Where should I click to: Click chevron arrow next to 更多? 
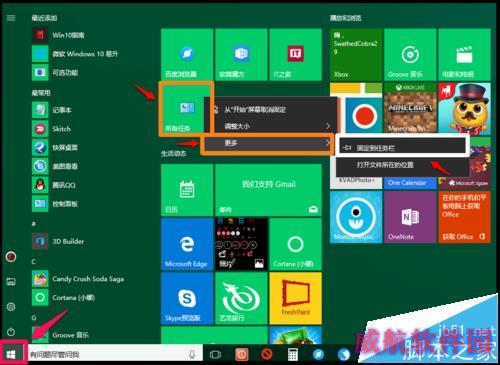tap(328, 143)
